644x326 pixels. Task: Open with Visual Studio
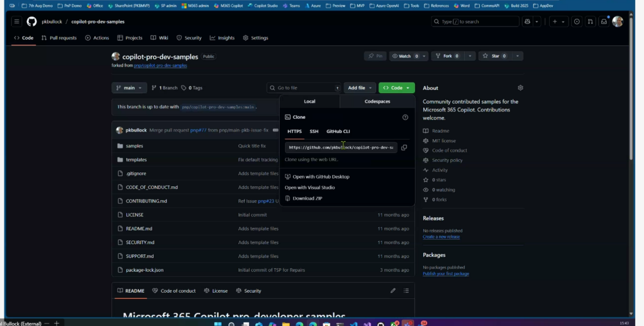[x=309, y=188]
